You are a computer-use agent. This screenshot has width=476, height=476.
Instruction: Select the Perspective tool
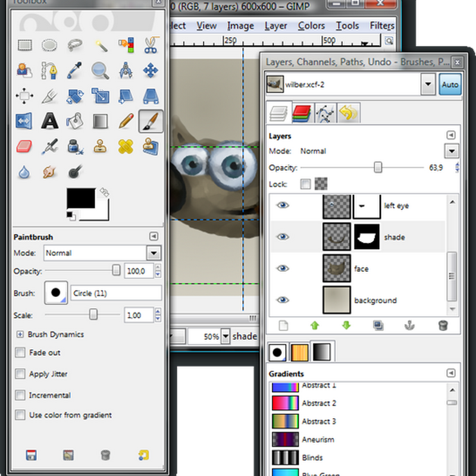tap(151, 96)
